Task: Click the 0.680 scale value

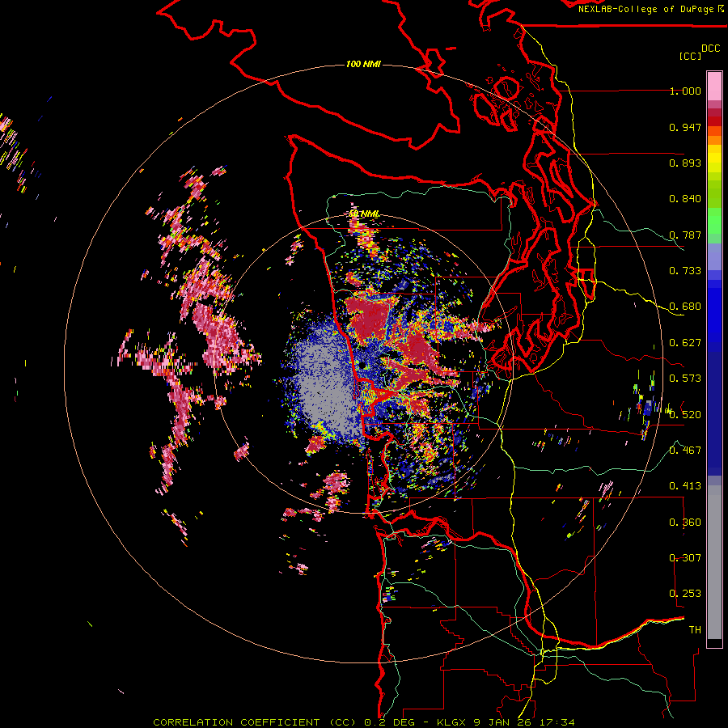Action: click(685, 307)
